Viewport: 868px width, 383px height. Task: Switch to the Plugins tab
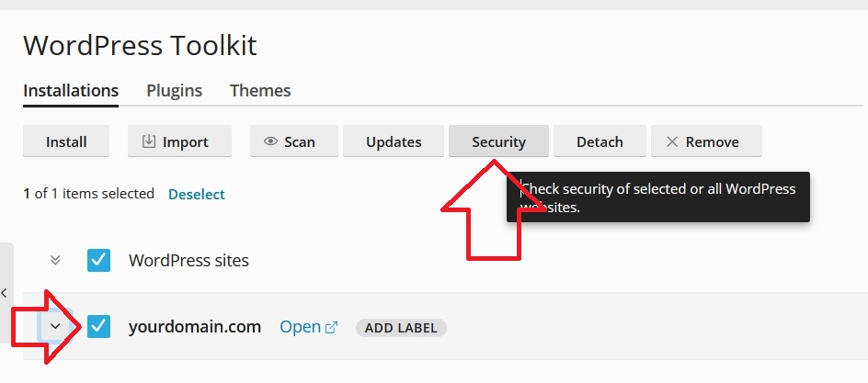pyautogui.click(x=174, y=90)
